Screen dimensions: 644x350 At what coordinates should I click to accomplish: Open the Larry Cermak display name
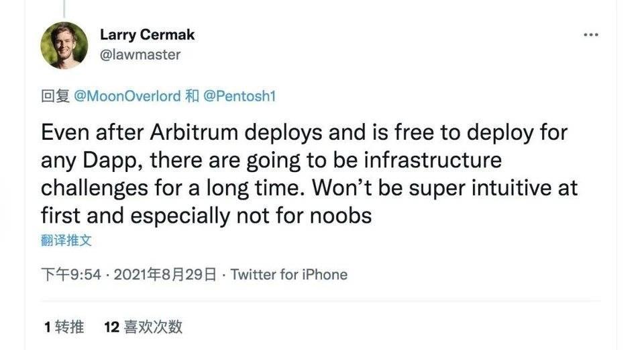click(x=147, y=35)
